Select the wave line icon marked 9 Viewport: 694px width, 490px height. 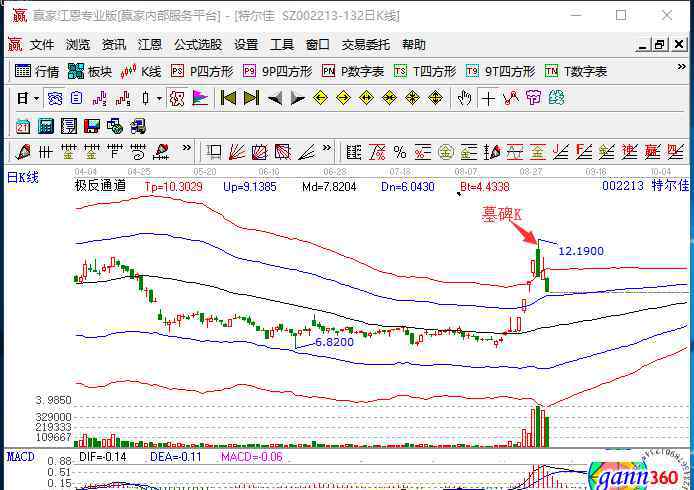(x=123, y=98)
